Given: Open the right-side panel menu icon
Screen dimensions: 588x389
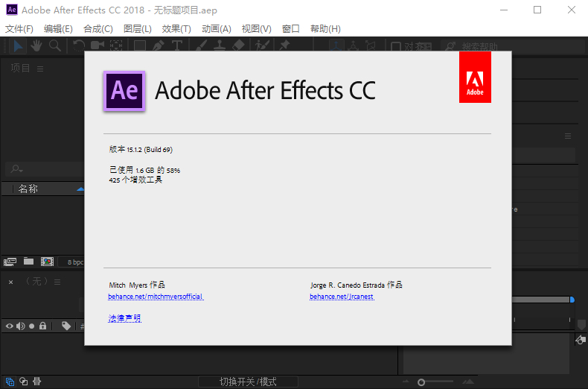Looking at the screenshot, I should click(x=568, y=136).
